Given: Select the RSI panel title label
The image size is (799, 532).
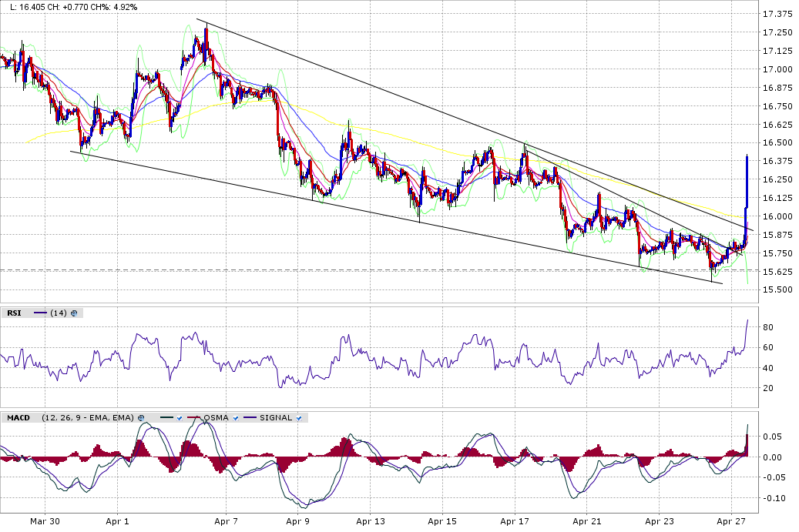Looking at the screenshot, I should [15, 313].
